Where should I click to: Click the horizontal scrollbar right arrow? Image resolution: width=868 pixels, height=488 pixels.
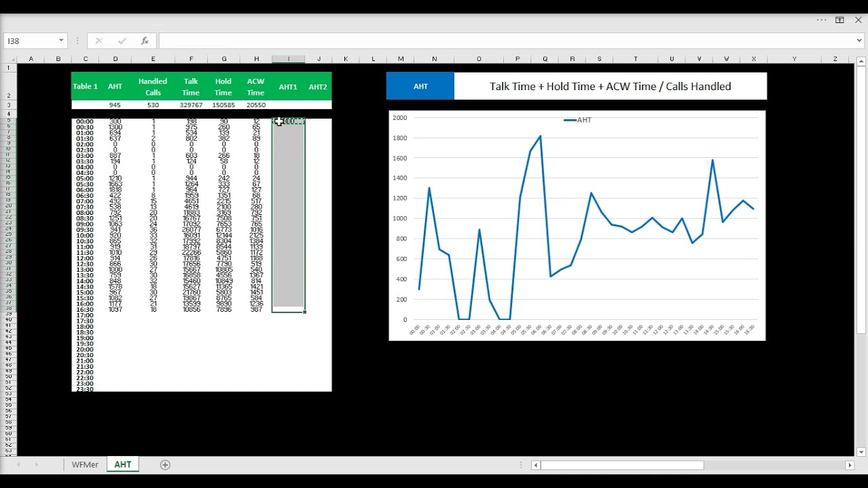click(850, 465)
